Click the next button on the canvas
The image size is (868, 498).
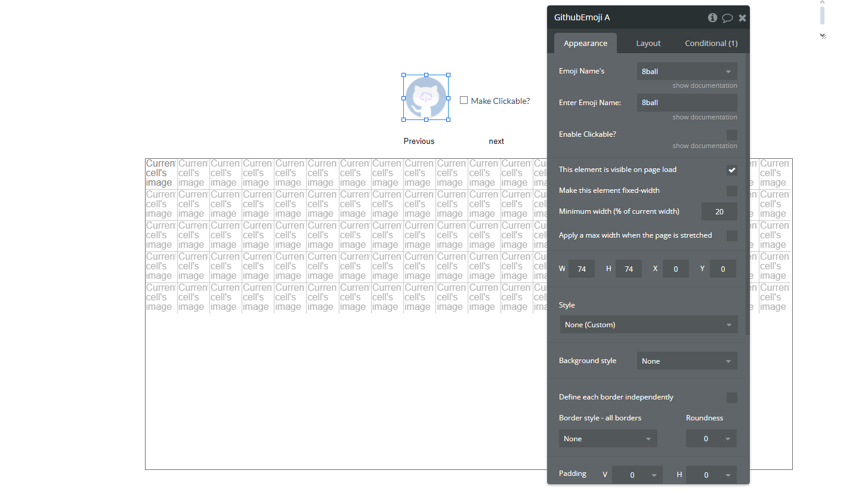coord(496,141)
